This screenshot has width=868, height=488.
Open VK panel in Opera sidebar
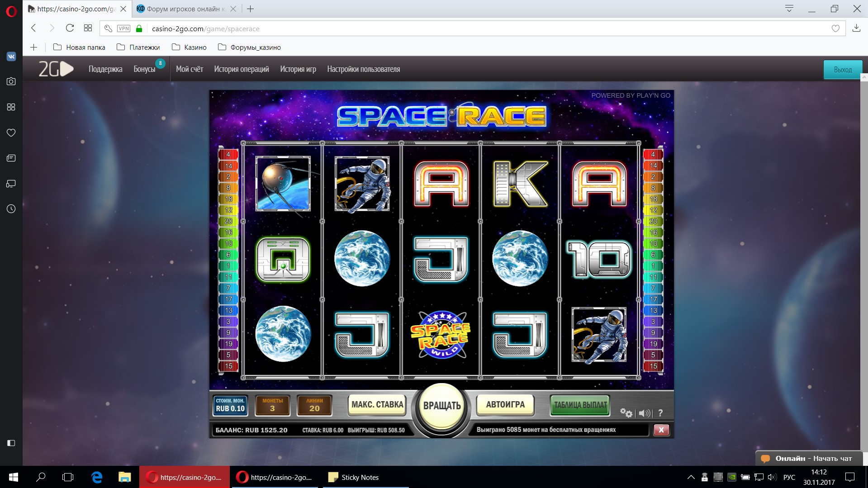[x=11, y=57]
